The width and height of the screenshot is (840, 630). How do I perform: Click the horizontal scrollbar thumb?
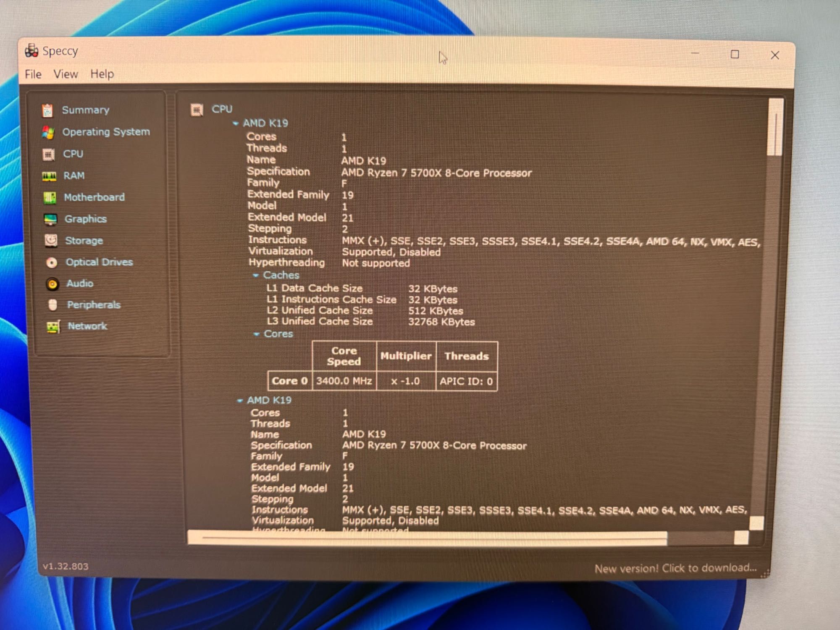click(x=427, y=538)
